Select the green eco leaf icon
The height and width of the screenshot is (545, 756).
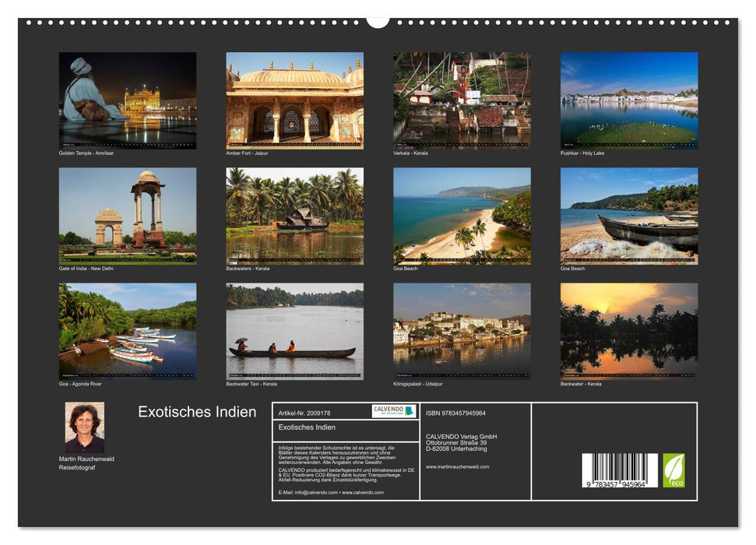click(674, 469)
